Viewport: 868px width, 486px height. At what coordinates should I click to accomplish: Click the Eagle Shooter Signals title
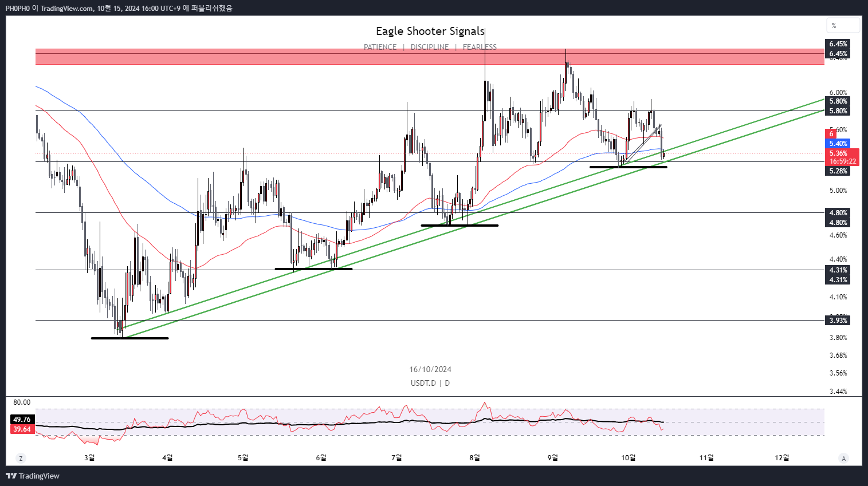coord(430,31)
